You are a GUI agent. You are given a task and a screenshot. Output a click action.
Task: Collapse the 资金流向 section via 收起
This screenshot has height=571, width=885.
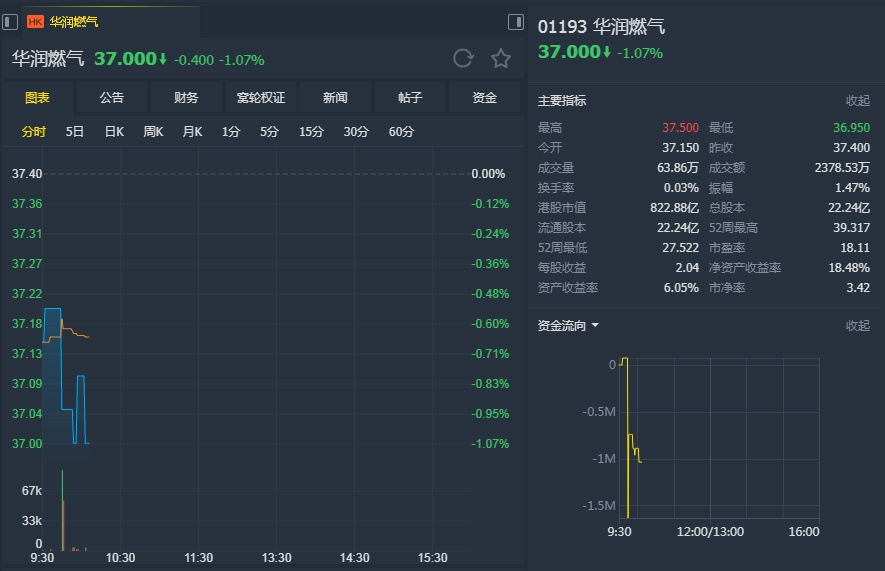[x=857, y=326]
